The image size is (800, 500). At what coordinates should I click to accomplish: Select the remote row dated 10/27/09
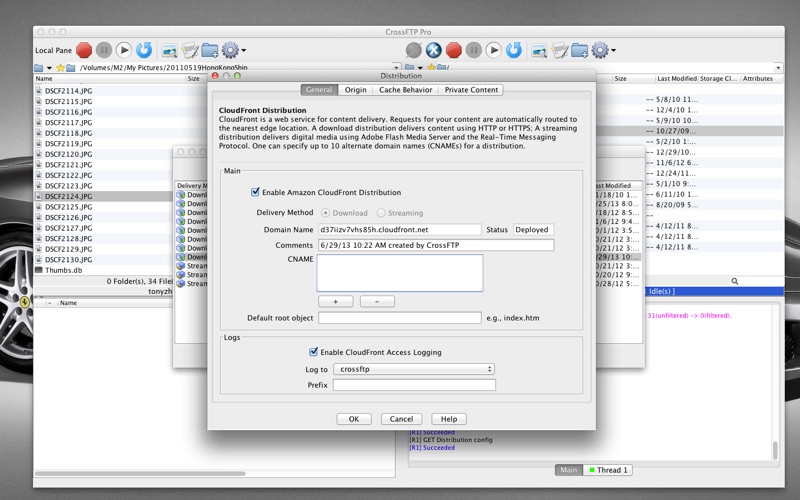point(690,131)
